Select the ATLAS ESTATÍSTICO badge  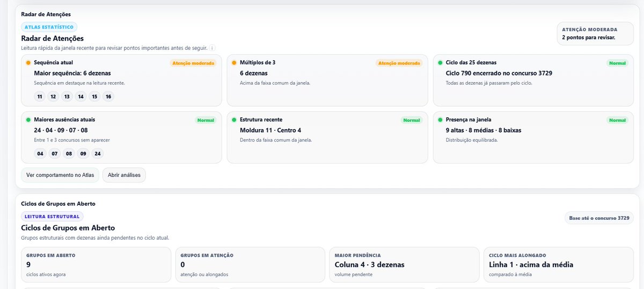[x=49, y=27]
